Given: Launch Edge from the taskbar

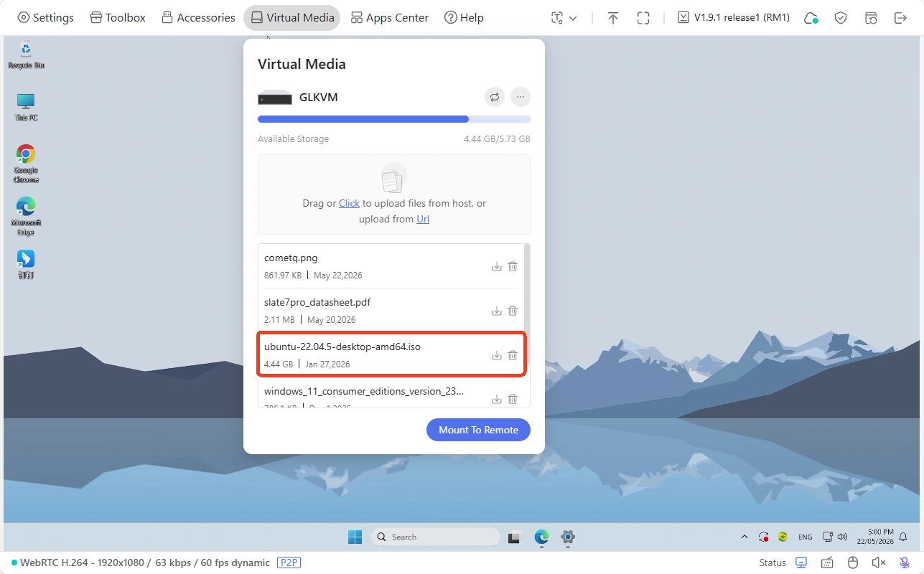Looking at the screenshot, I should (x=541, y=537).
